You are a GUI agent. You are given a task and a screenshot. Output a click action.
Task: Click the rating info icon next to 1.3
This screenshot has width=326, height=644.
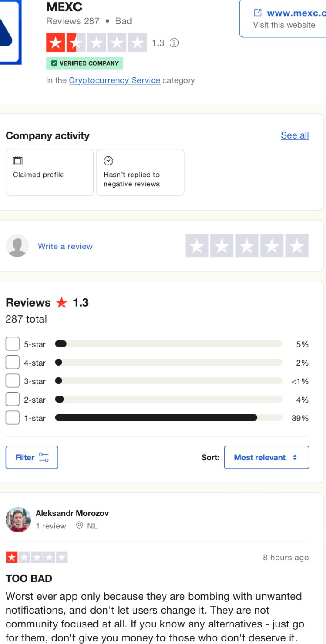coord(174,43)
